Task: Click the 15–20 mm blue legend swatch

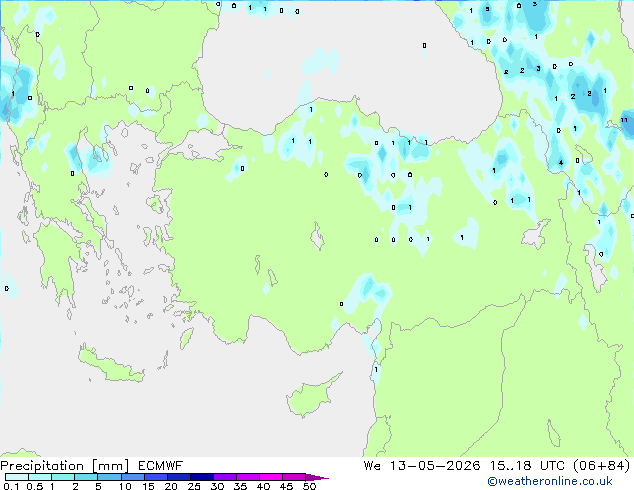Action: coord(156,477)
